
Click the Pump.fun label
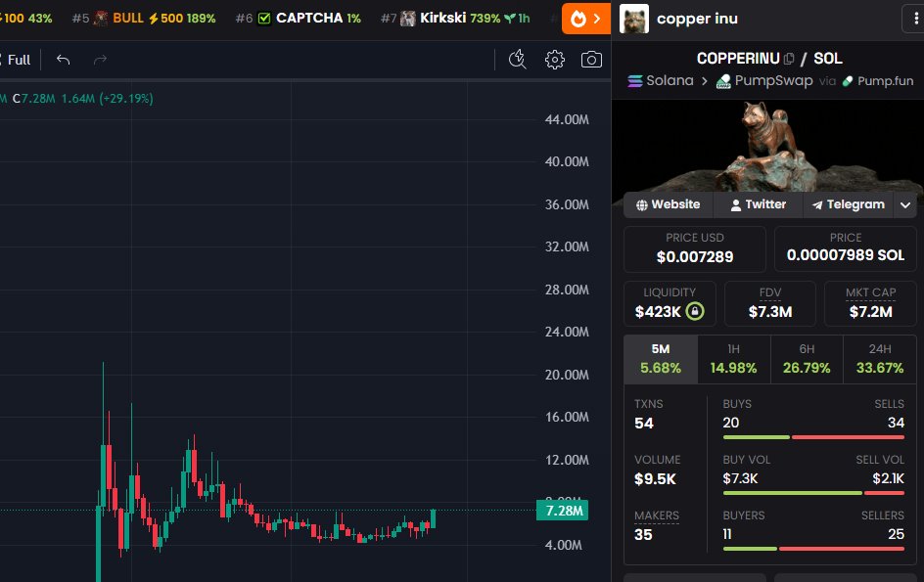click(885, 81)
